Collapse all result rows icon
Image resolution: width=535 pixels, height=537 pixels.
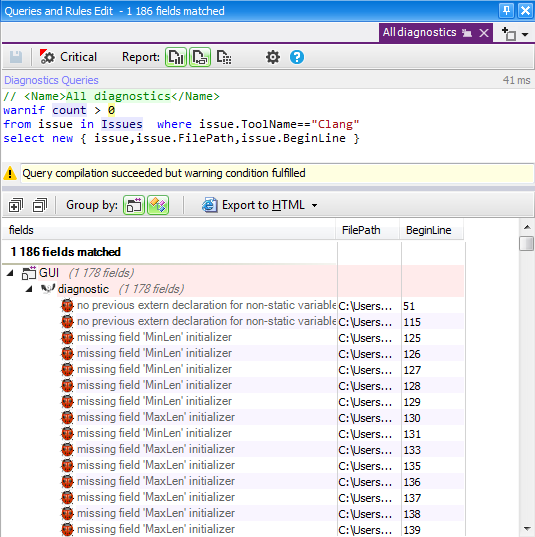tap(40, 205)
